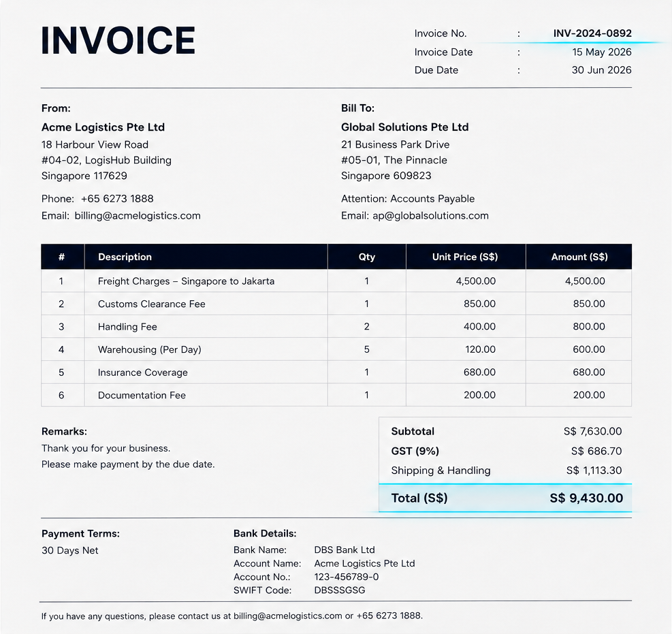
Task: Click quantity 2 in Handling Fee row
Action: (366, 327)
